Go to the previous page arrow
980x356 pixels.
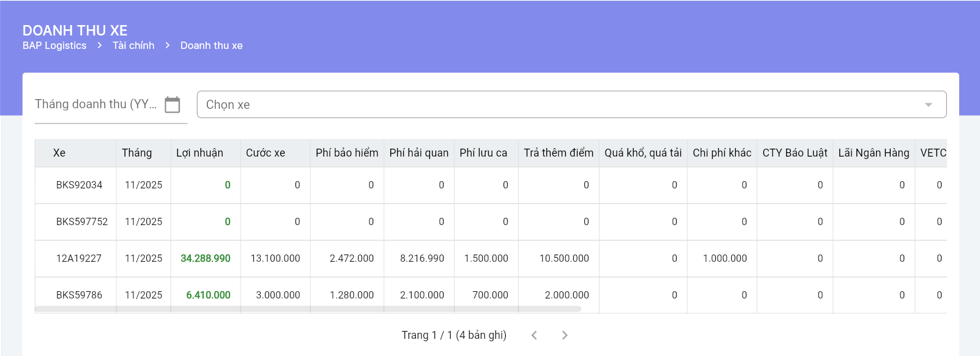click(x=534, y=335)
